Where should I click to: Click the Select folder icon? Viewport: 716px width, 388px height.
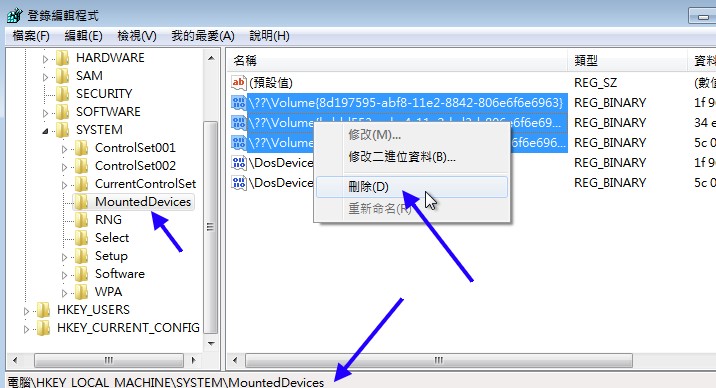tap(81, 238)
